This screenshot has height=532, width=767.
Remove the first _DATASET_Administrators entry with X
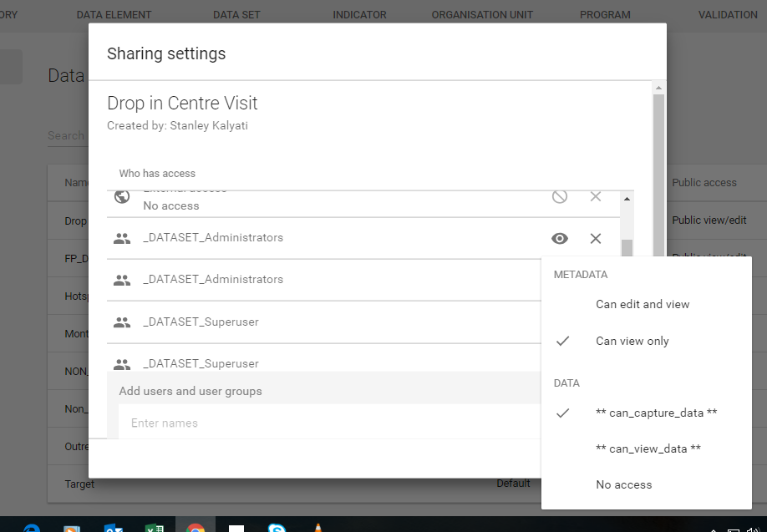596,239
